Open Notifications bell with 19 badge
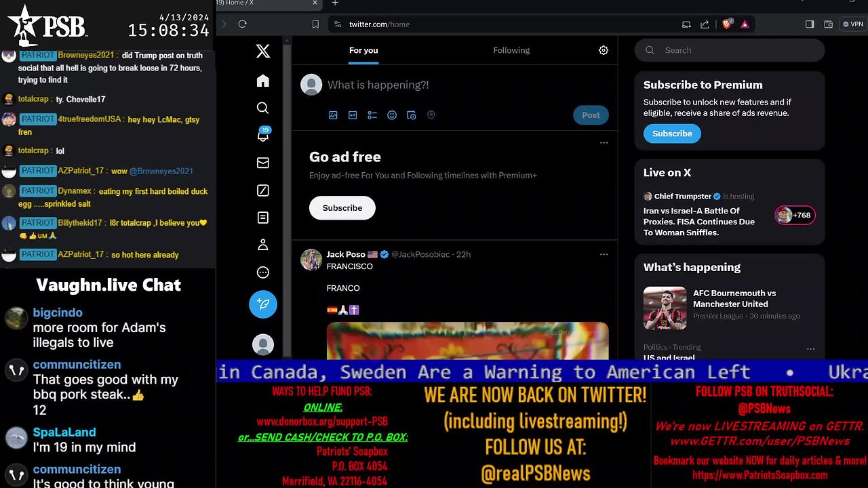The width and height of the screenshot is (868, 488). [x=263, y=134]
